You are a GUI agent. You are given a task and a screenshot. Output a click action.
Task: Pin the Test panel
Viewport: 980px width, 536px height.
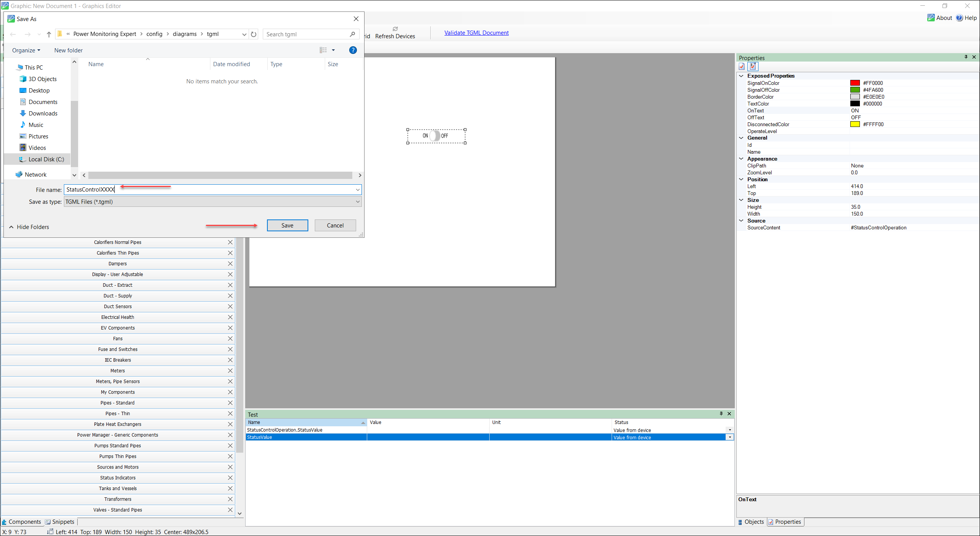[721, 414]
